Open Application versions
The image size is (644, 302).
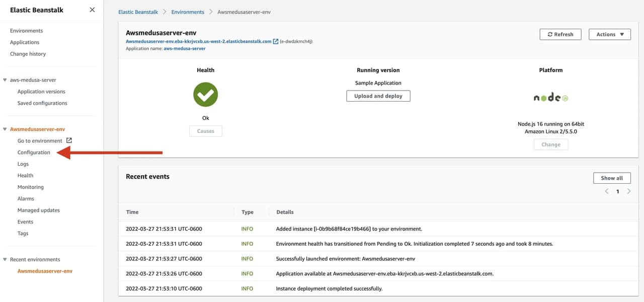click(x=41, y=92)
